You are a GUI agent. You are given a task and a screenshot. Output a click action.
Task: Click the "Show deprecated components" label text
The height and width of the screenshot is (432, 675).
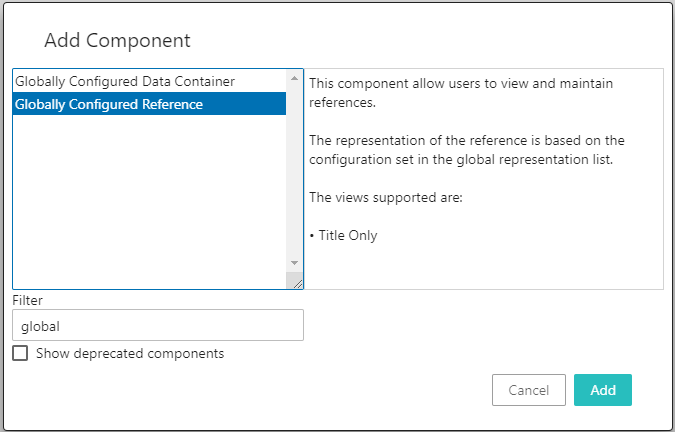point(130,353)
